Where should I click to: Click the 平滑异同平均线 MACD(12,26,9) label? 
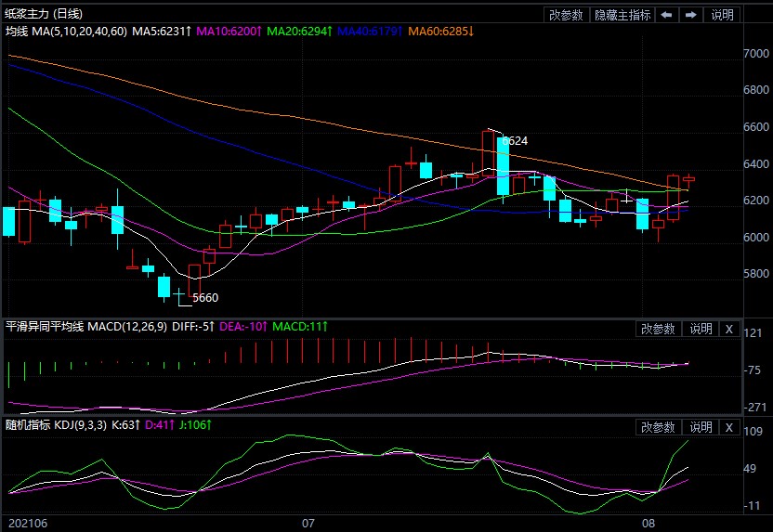[85, 327]
